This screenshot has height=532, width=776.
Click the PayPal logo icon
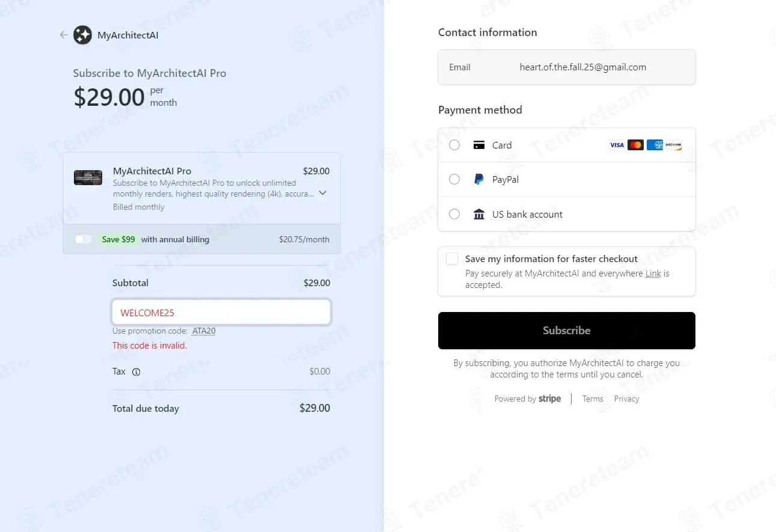[479, 179]
